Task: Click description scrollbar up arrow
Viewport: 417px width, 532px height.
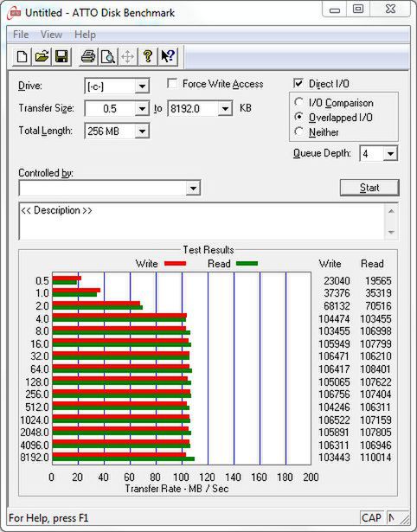Action: pyautogui.click(x=391, y=211)
